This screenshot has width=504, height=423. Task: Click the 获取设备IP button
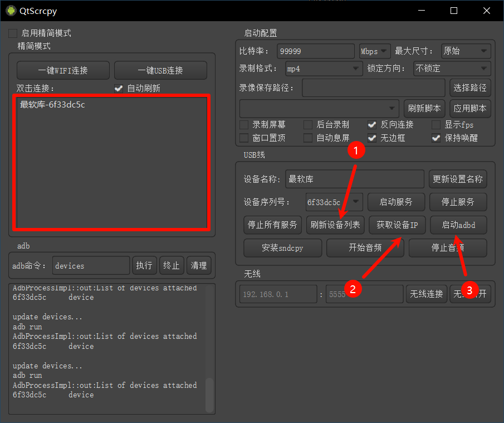[397, 225]
